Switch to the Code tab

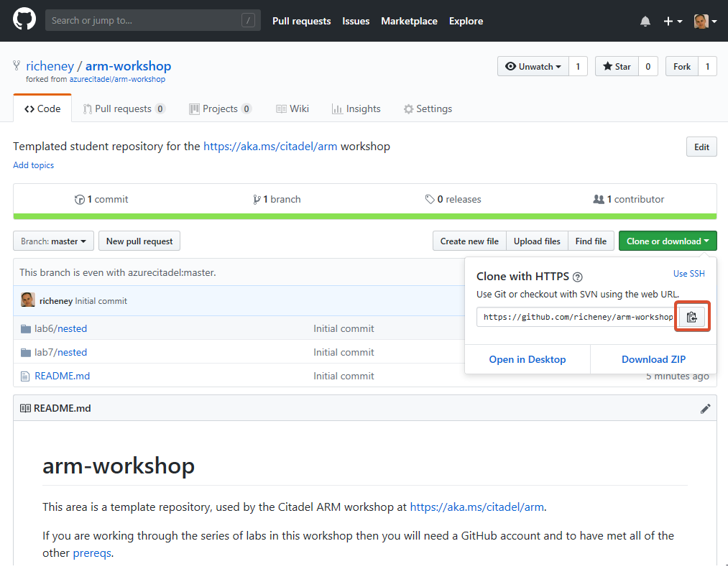tap(42, 108)
